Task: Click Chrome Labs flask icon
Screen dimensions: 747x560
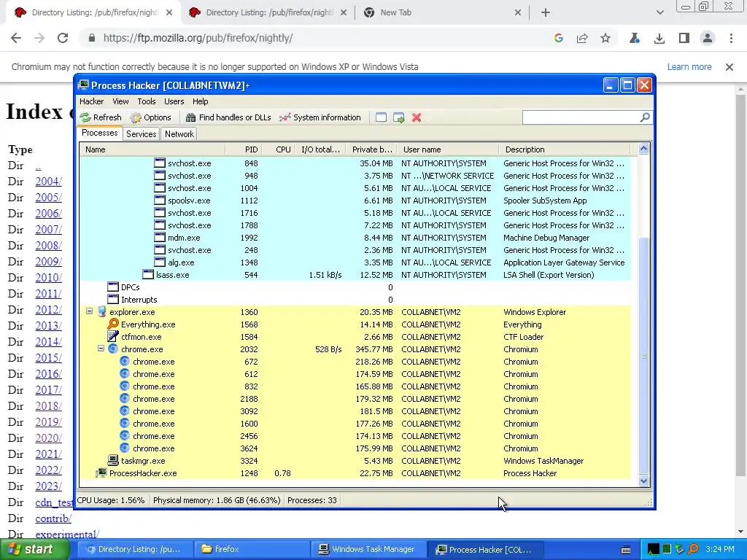Action: point(635,38)
